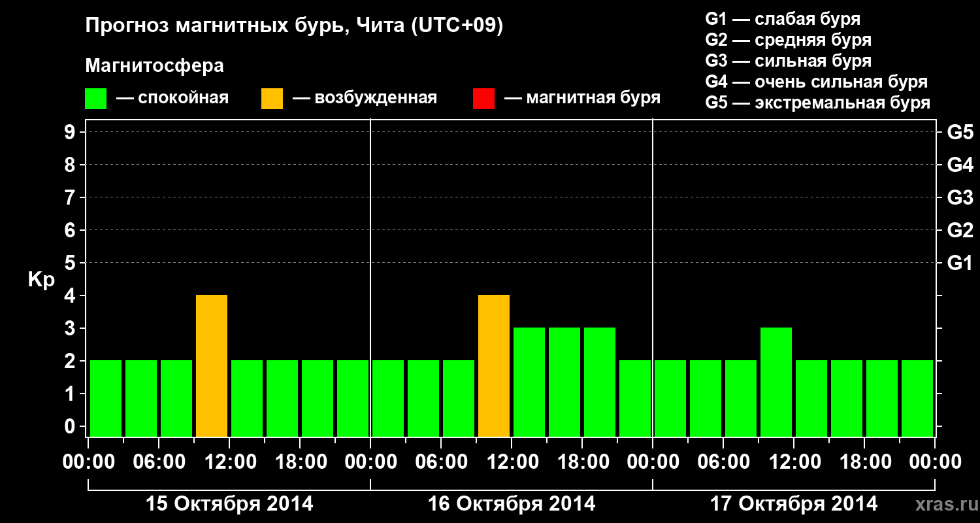Click 'G3 — сильная буря' legend line
The image size is (980, 523).
789,61
